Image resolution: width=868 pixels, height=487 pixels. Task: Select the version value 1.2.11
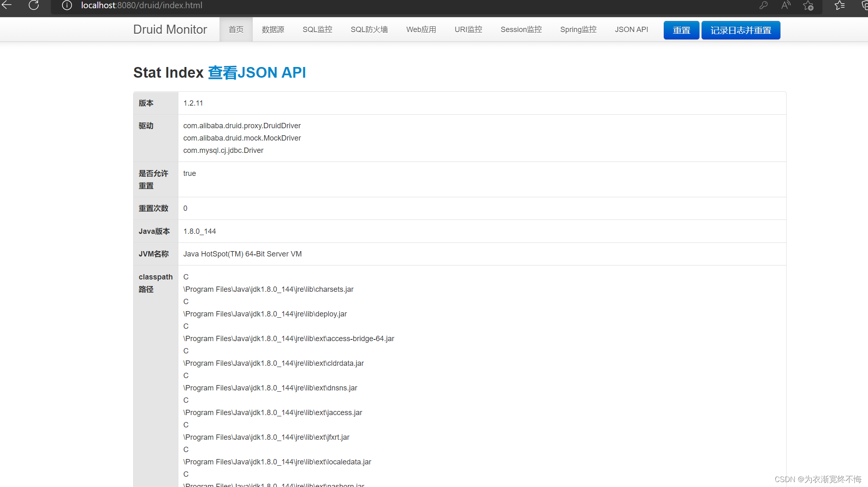point(193,103)
